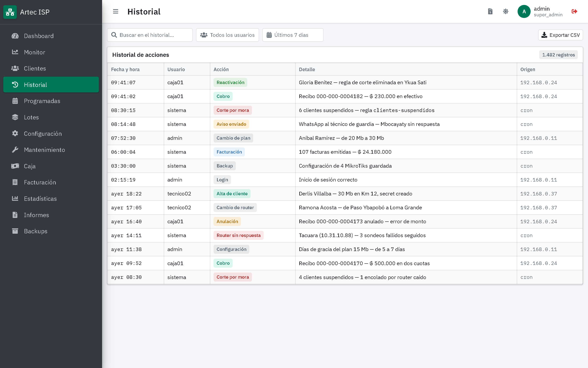
Task: Open Dashboard in the sidebar
Action: pos(51,36)
